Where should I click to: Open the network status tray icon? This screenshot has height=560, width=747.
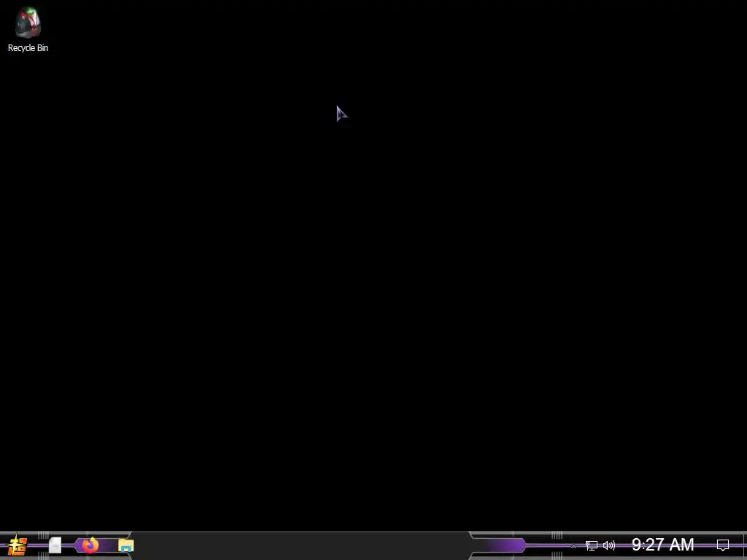click(x=591, y=545)
